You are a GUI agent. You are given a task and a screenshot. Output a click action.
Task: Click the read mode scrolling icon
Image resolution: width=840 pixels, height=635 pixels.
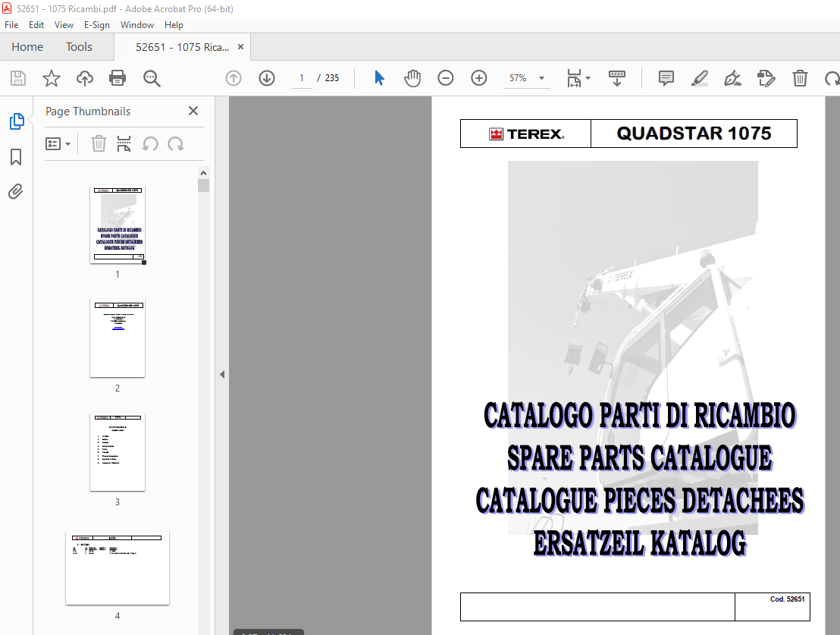pos(617,78)
